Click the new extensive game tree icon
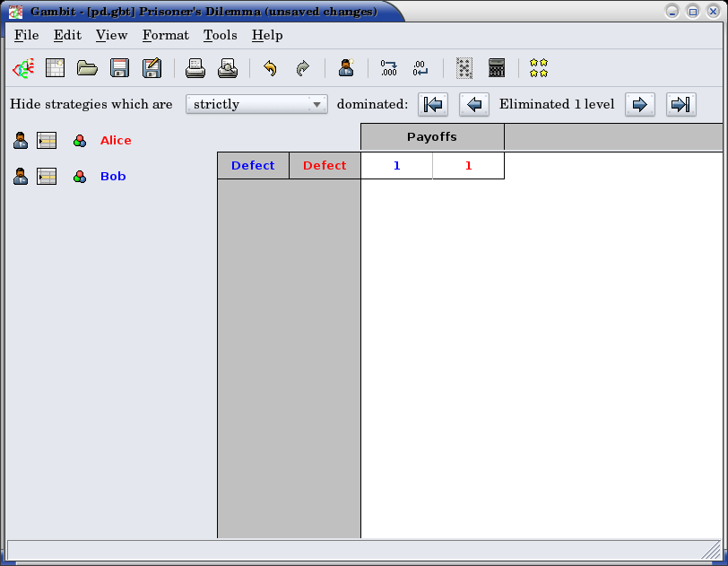This screenshot has height=566, width=728. pyautogui.click(x=22, y=68)
